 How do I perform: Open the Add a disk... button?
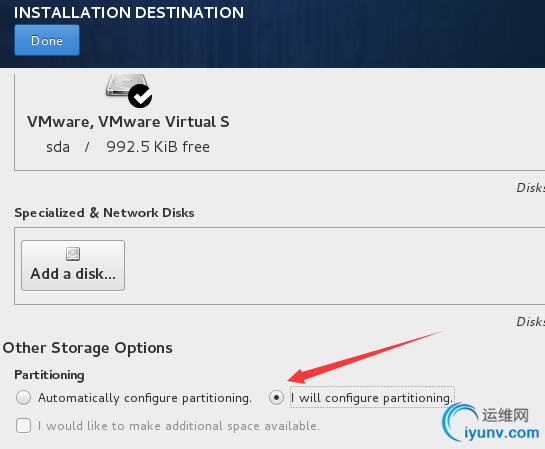point(73,266)
